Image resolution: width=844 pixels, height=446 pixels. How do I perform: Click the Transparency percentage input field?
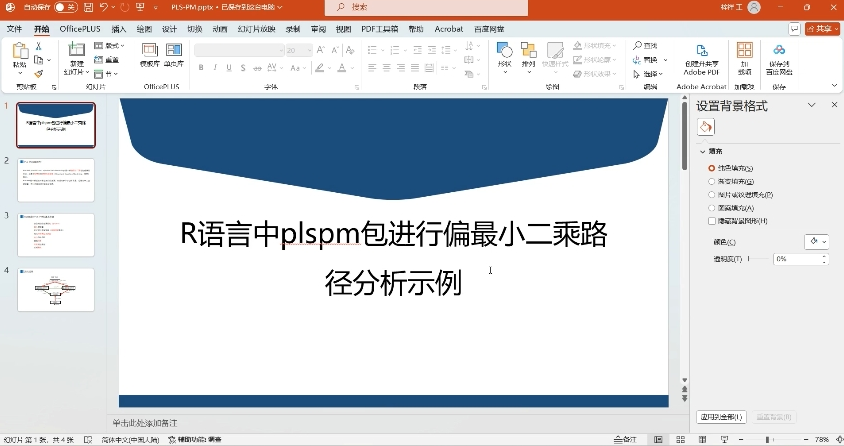pyautogui.click(x=797, y=259)
